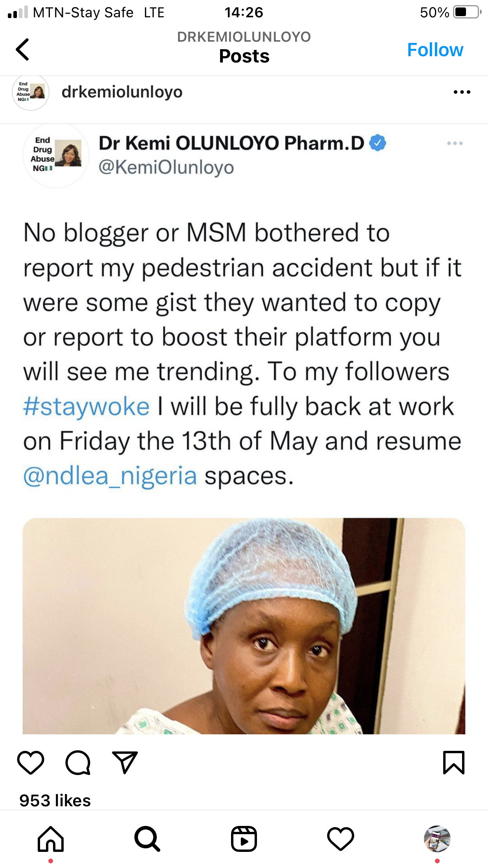
Task: Go to Home feed tab
Action: coord(51,839)
